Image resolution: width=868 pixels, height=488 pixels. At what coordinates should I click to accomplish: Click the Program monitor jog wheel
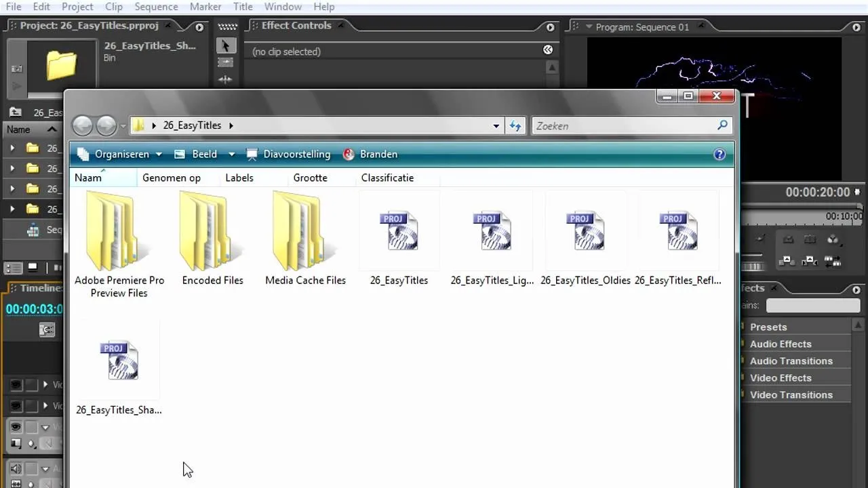[x=753, y=267]
